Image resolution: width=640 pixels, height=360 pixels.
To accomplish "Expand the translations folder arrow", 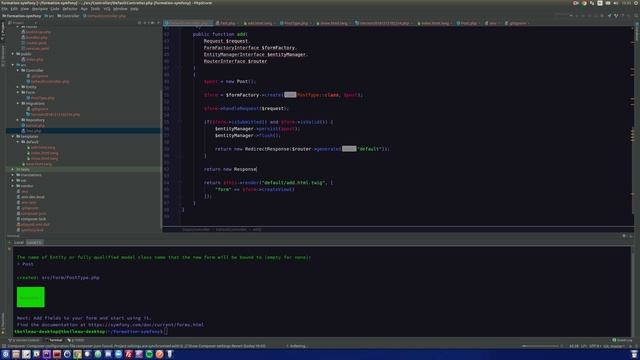I will click(x=13, y=175).
